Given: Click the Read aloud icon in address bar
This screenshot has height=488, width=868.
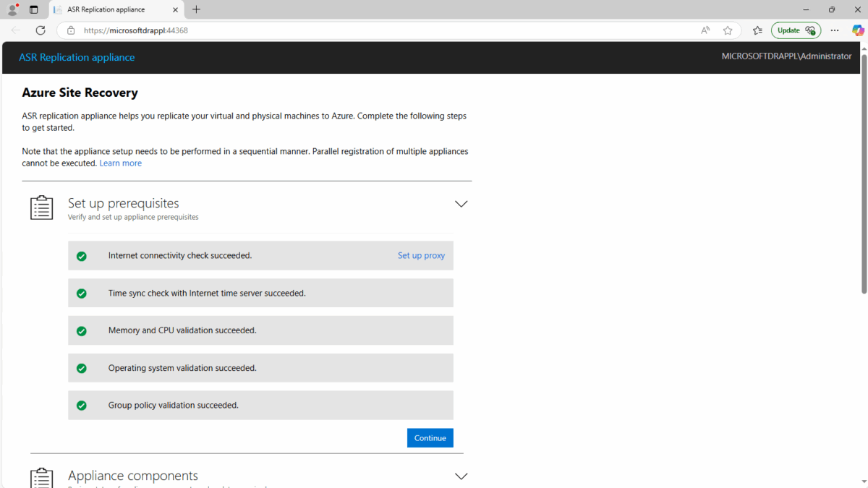Looking at the screenshot, I should [x=705, y=30].
